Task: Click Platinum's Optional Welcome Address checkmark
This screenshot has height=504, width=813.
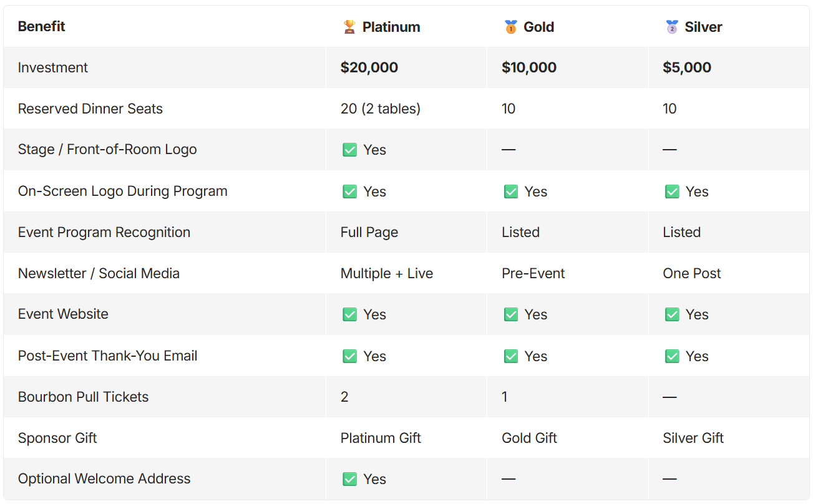Action: pyautogui.click(x=350, y=479)
